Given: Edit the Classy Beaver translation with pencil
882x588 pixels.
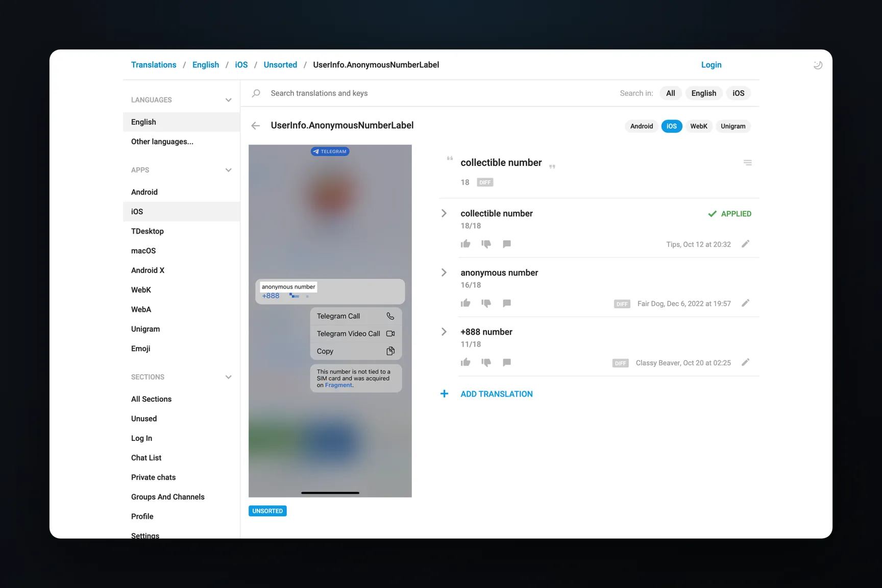Looking at the screenshot, I should 746,362.
